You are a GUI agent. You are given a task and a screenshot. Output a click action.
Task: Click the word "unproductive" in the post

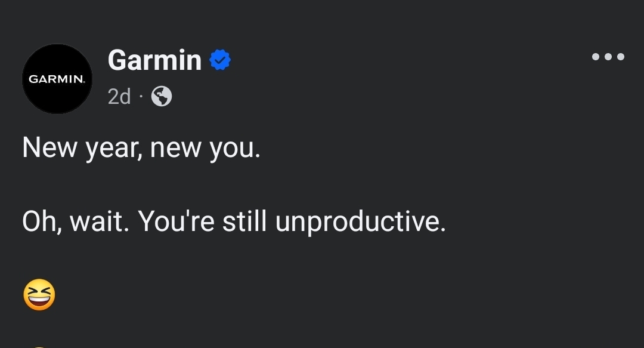pyautogui.click(x=360, y=222)
